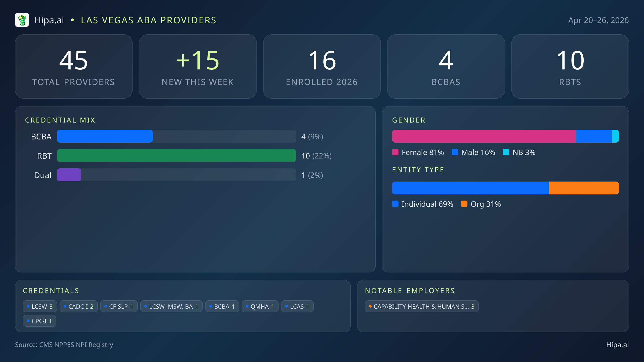This screenshot has width=644, height=362.
Task: Click the Female pink legend swatch
Action: pos(395,152)
